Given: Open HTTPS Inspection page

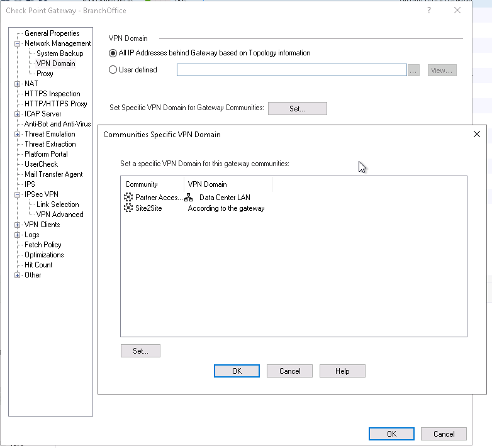Looking at the screenshot, I should (52, 94).
